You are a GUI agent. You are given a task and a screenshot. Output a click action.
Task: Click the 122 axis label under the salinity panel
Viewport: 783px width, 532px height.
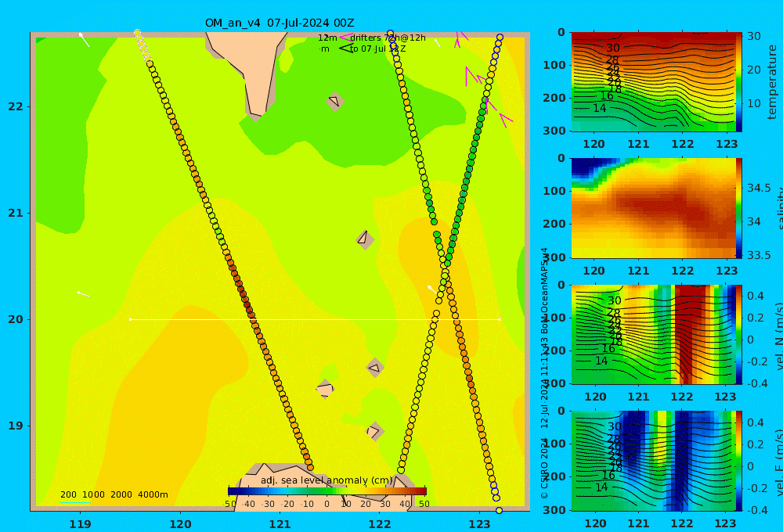pos(683,271)
